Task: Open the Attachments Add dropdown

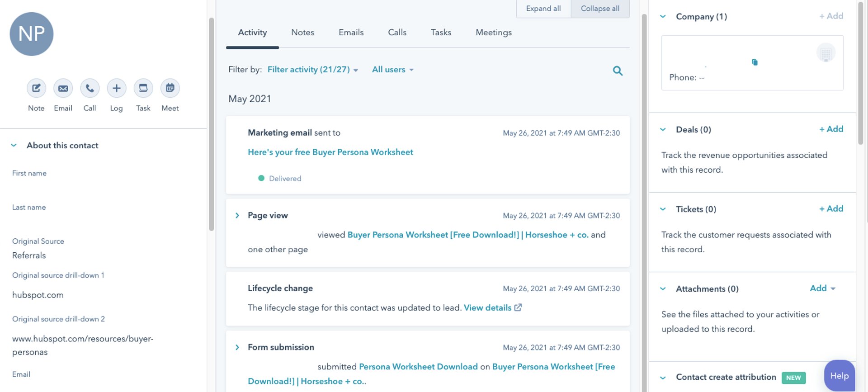Action: click(822, 288)
